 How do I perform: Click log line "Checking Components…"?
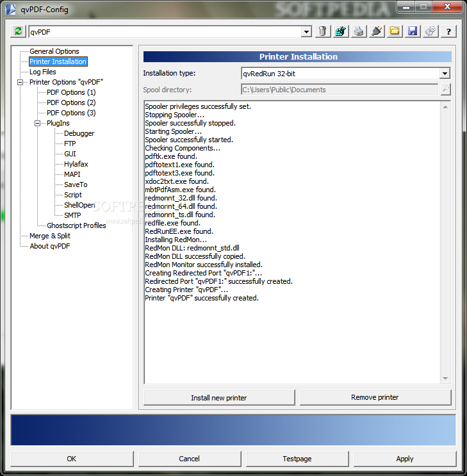pyautogui.click(x=183, y=148)
